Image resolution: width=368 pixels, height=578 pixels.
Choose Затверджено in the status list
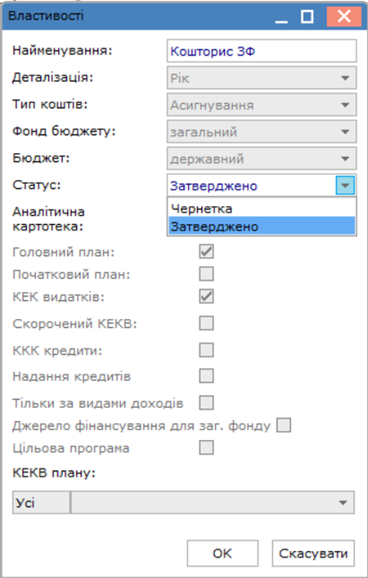point(261,226)
